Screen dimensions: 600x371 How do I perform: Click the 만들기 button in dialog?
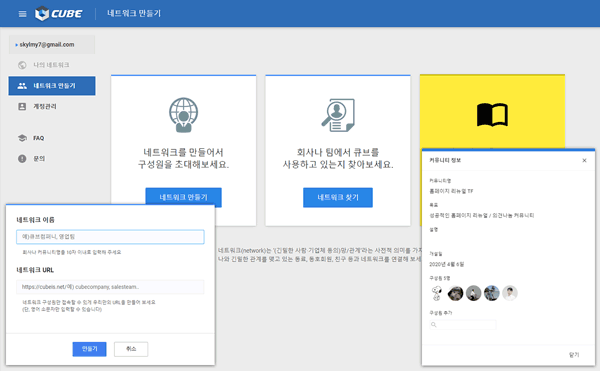(x=90, y=349)
